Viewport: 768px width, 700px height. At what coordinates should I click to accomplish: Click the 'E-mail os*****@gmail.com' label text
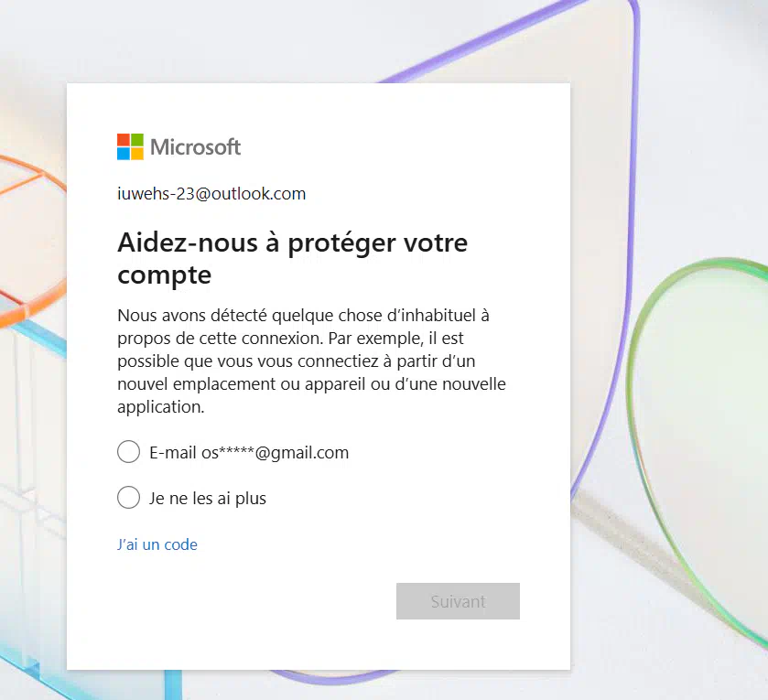point(249,453)
